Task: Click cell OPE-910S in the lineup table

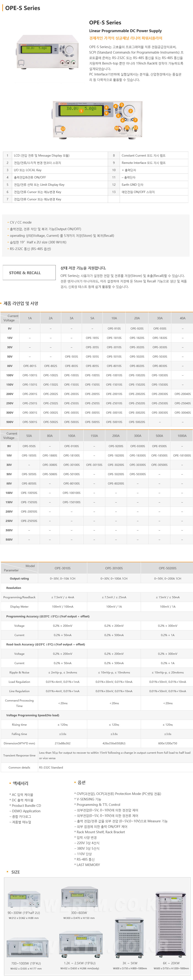Action: [x=114, y=328]
